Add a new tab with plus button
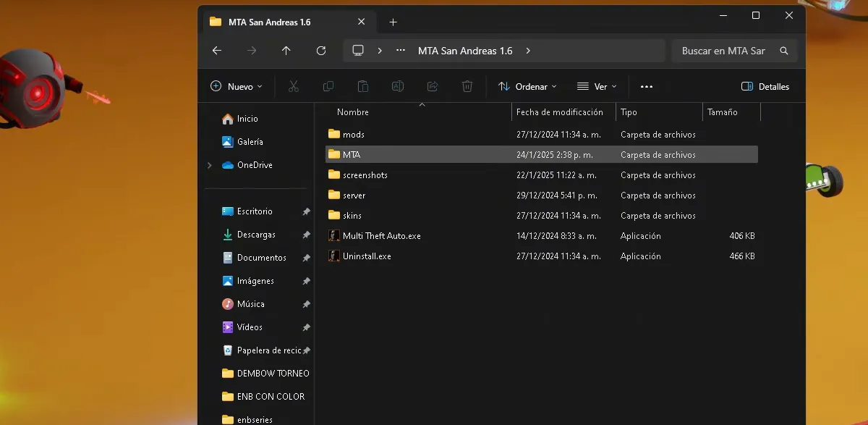The height and width of the screenshot is (425, 868). [x=393, y=22]
